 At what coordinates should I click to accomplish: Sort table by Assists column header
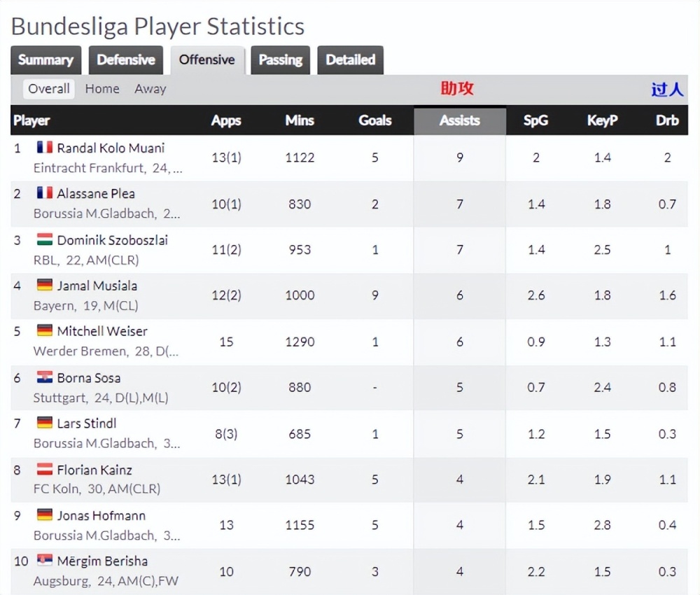(460, 120)
